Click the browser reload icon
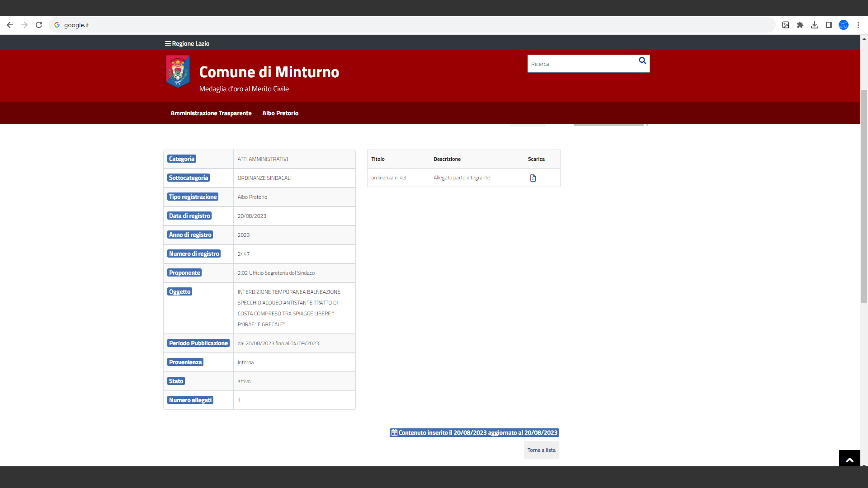Screen dimensions: 868x488 coord(39,25)
